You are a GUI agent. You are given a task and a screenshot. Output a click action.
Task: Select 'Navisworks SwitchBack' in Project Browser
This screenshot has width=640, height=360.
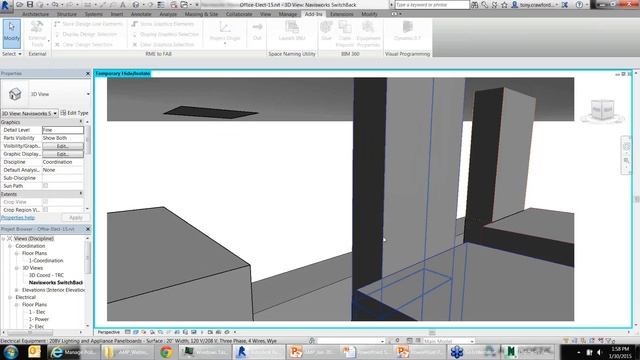click(x=56, y=282)
